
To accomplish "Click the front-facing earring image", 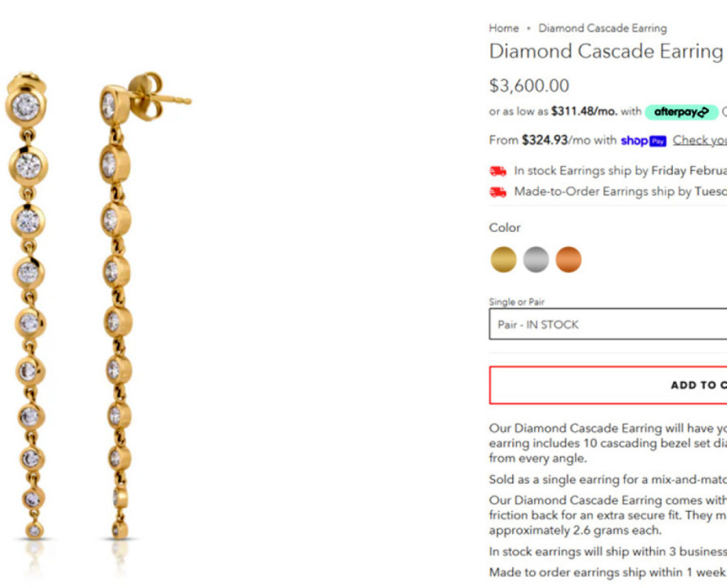I will pyautogui.click(x=29, y=306).
